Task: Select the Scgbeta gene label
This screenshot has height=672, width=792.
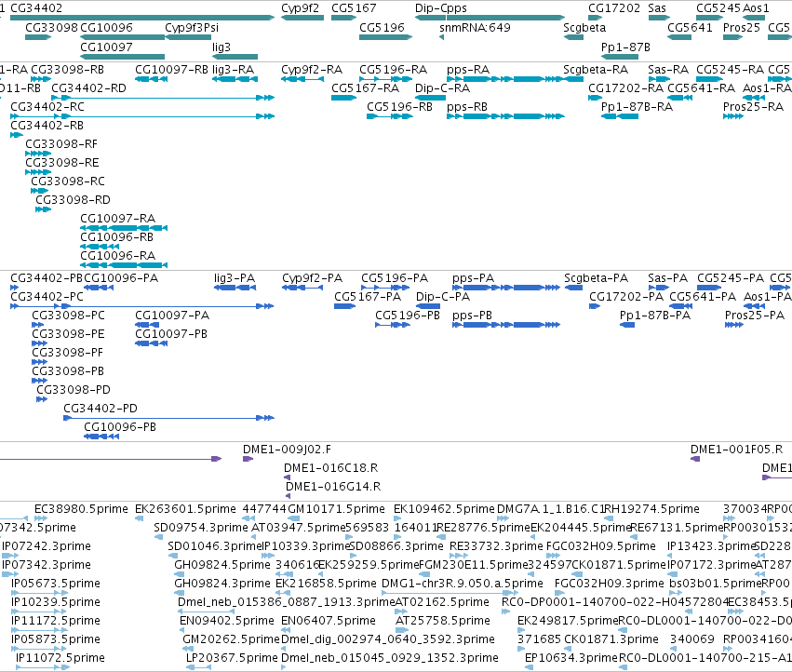Action: tap(584, 27)
